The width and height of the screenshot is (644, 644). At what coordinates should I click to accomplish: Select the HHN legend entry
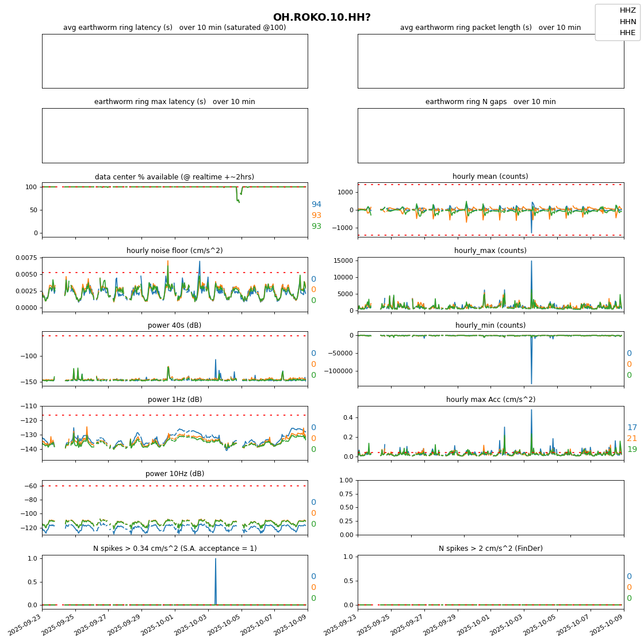point(627,22)
